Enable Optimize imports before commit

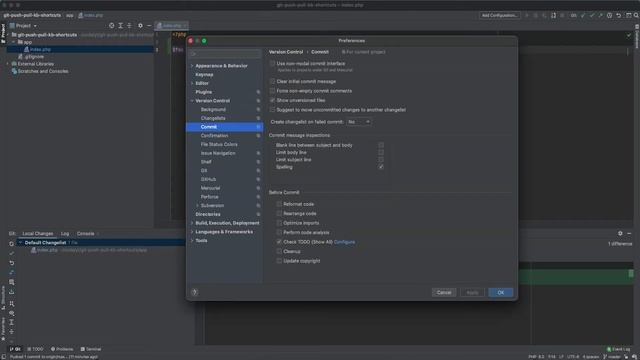(279, 223)
